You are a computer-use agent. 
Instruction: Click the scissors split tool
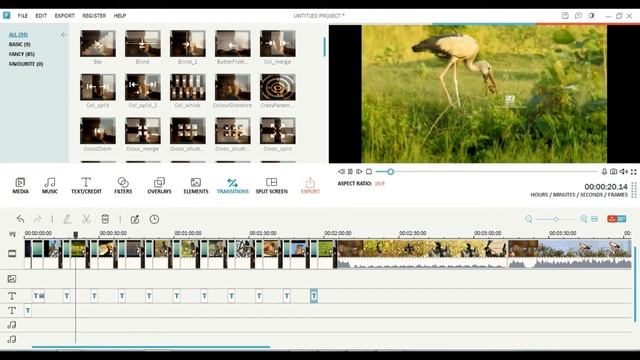pos(86,219)
